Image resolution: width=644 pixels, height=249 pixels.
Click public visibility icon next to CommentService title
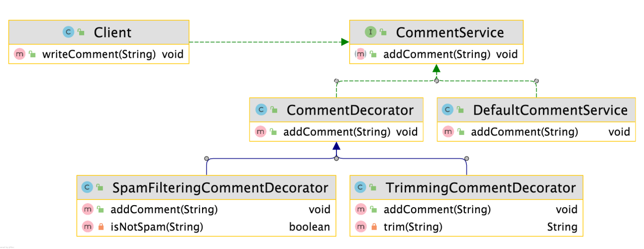pyautogui.click(x=383, y=32)
